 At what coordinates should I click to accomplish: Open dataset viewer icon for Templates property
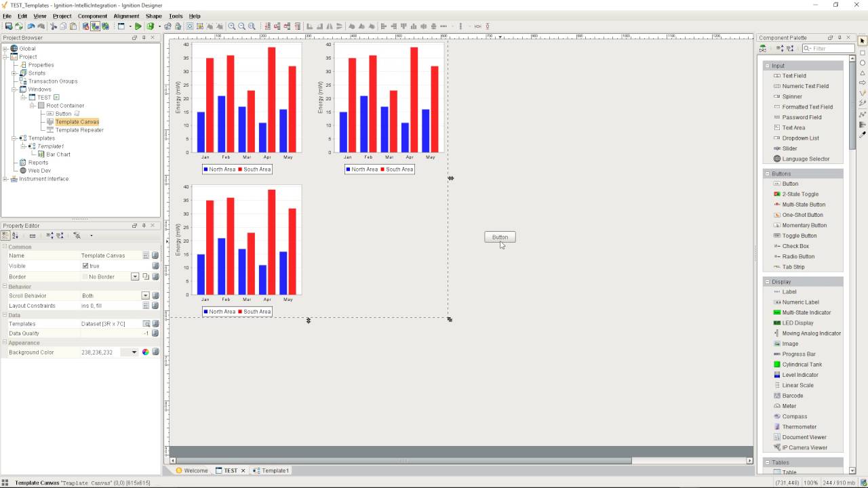[x=146, y=324]
